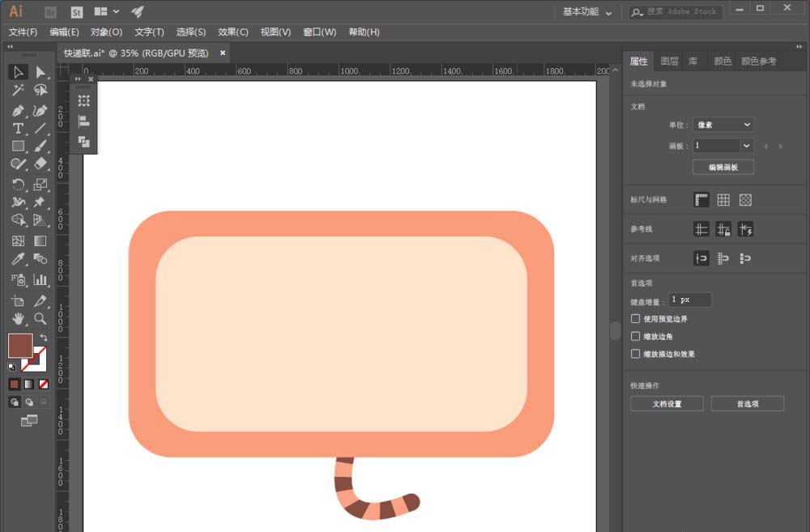The width and height of the screenshot is (810, 532).
Task: Open the change screen mode icon
Action: coord(29,421)
